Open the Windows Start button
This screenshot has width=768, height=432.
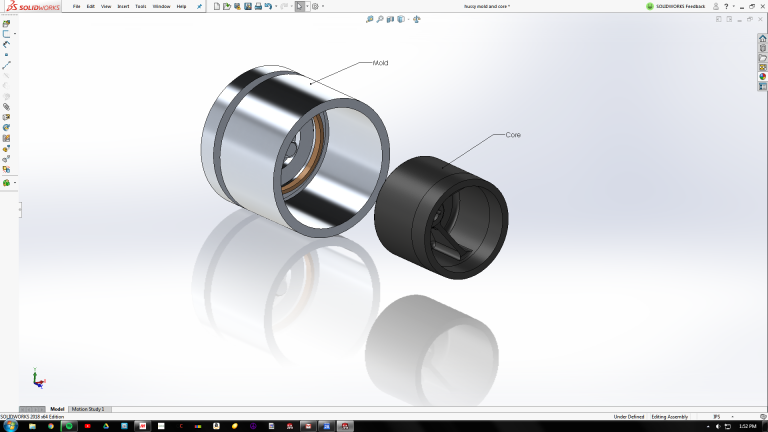tap(10, 426)
